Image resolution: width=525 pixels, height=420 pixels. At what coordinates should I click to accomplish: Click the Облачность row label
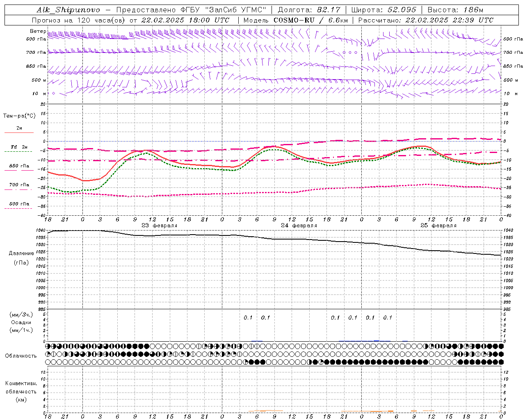[x=21, y=356]
